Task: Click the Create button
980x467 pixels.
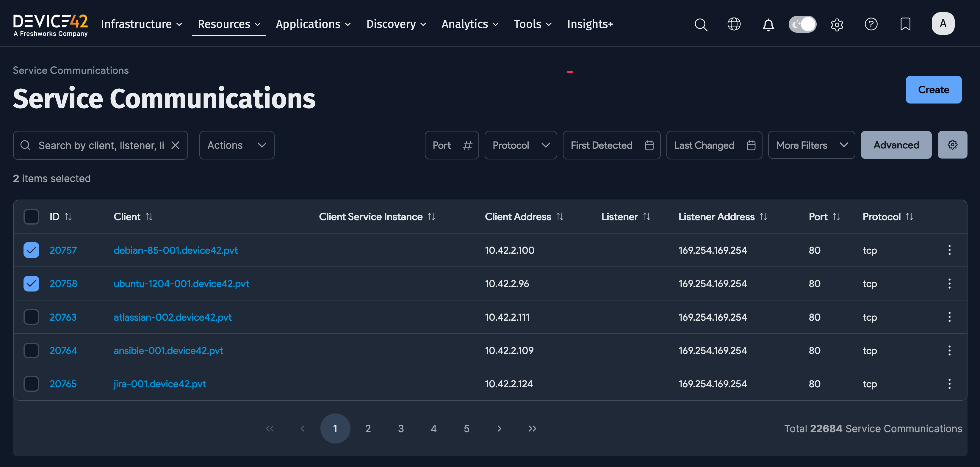Action: (934, 90)
